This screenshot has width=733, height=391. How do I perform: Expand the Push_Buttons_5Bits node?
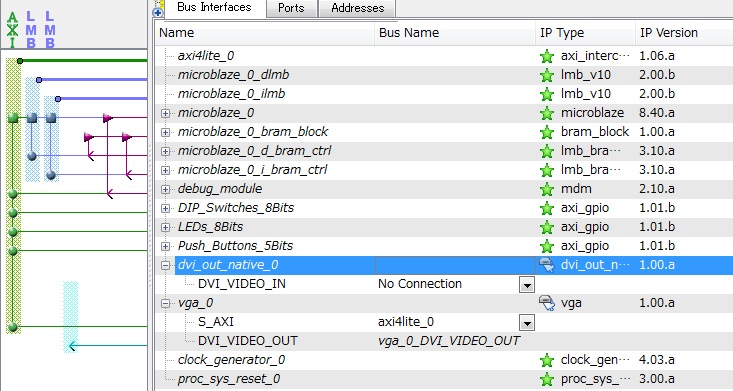[165, 246]
